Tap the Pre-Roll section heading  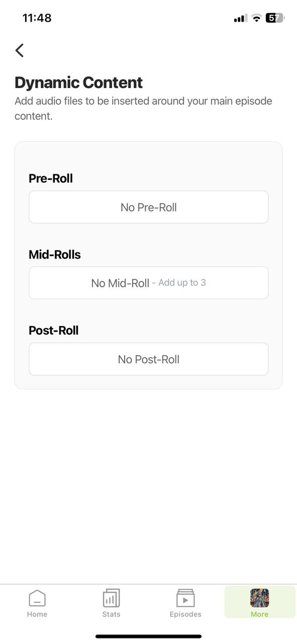point(51,178)
